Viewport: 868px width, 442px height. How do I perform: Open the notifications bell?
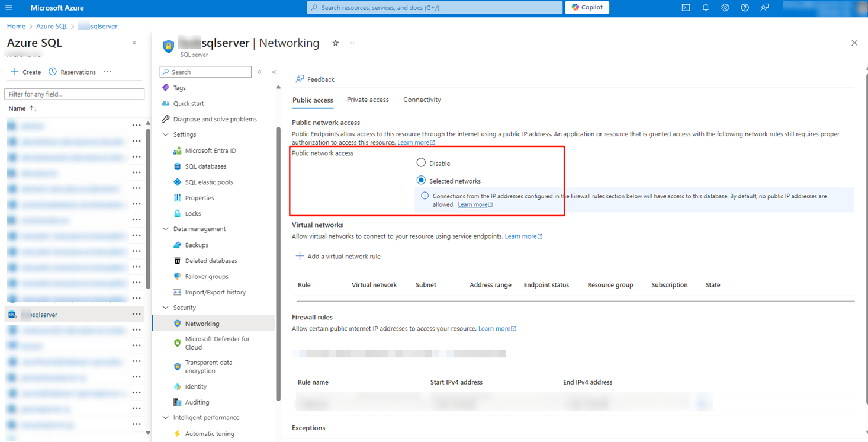point(705,8)
